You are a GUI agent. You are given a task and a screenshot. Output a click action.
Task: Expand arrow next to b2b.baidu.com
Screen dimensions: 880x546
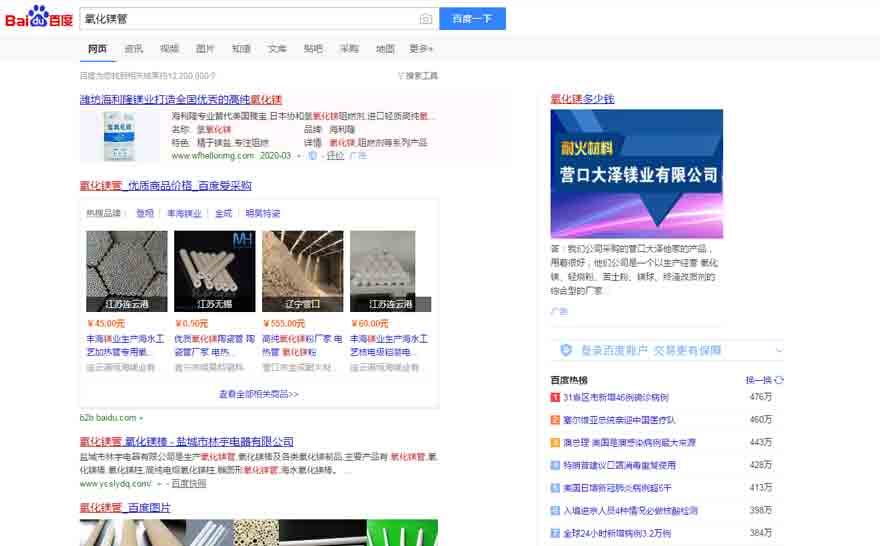click(x=141, y=417)
